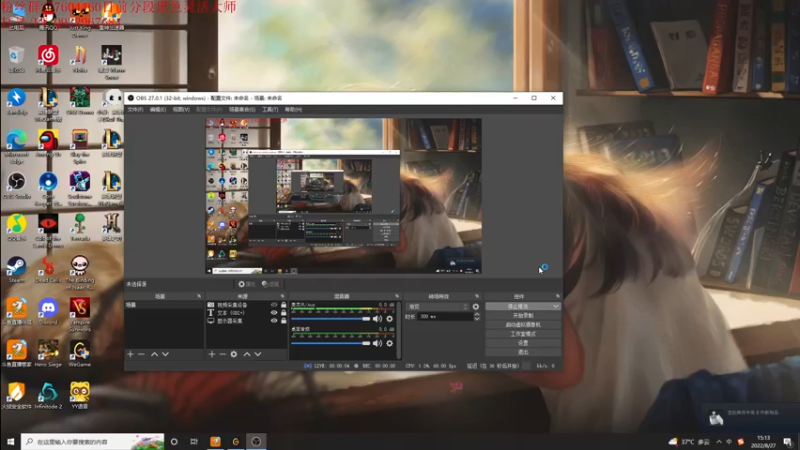The image size is (800, 450).
Task: Add a new scene with the plus icon
Action: (131, 354)
